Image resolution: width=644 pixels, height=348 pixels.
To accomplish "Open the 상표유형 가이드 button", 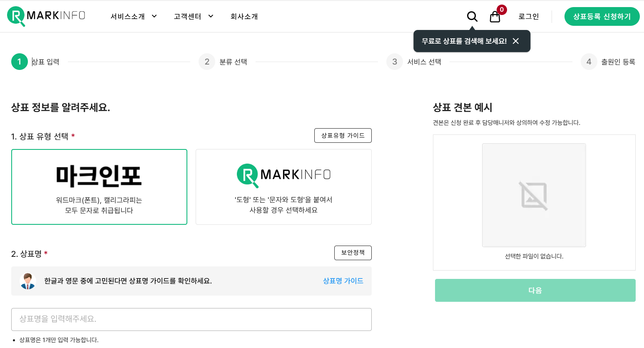I will (x=343, y=136).
